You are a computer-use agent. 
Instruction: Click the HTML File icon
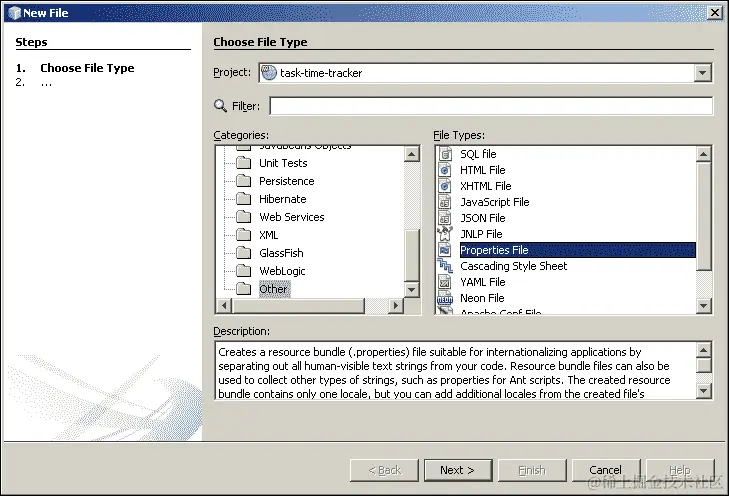point(445,170)
